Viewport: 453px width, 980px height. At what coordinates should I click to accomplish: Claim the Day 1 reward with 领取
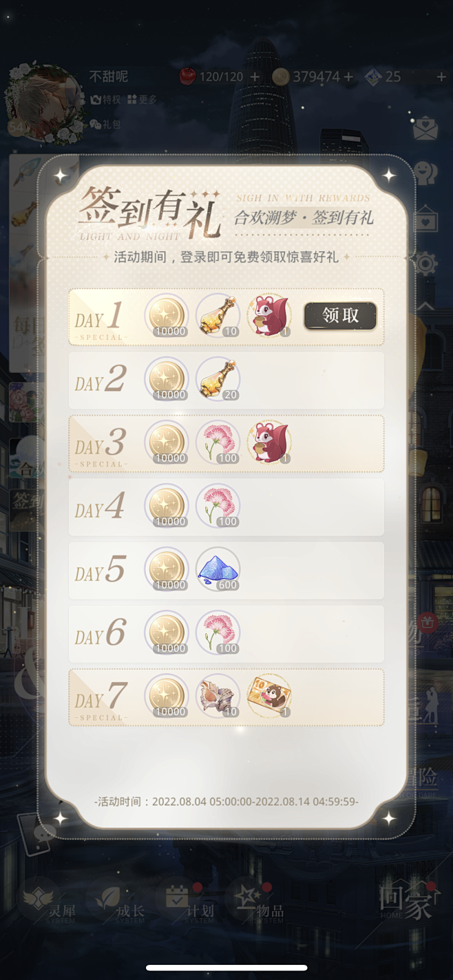pyautogui.click(x=340, y=316)
